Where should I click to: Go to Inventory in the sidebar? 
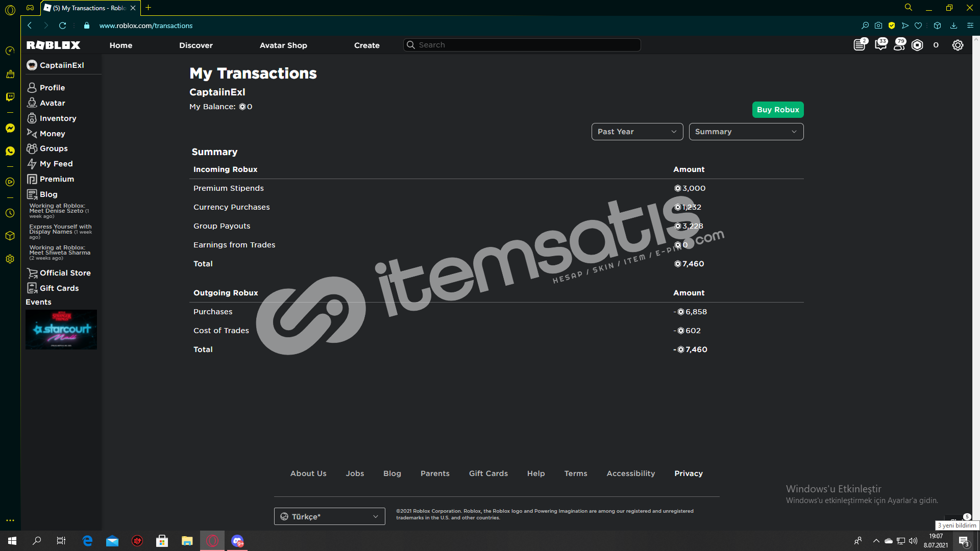(52, 118)
